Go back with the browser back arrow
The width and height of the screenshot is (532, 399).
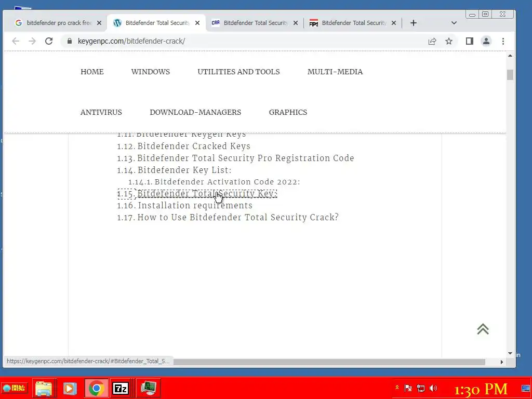tap(16, 41)
